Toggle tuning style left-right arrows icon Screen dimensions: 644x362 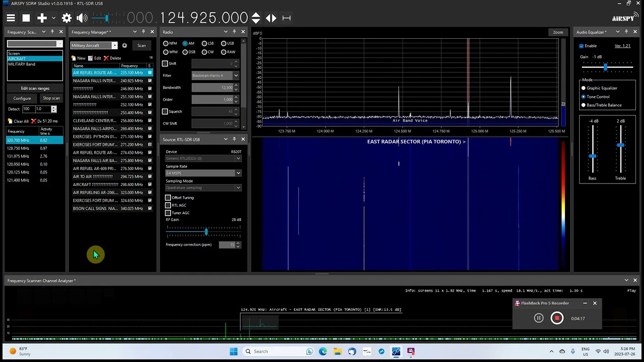271,18
